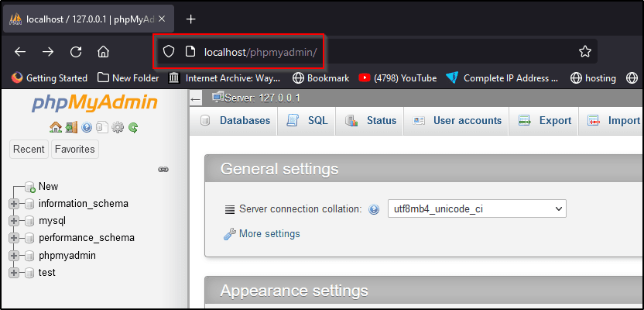
Task: Click the General settings panel header
Action: (x=424, y=169)
